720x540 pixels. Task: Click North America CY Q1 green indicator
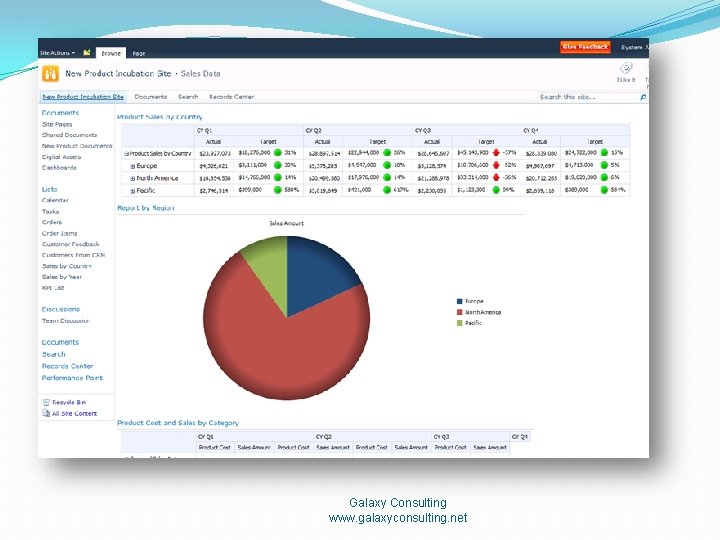pos(277,177)
